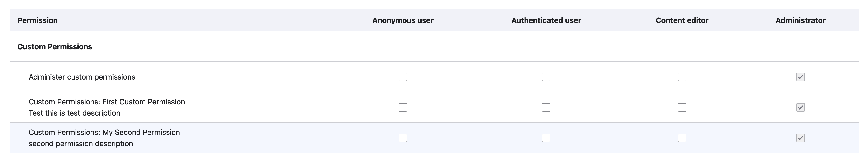Screen dimensions: 868x160
Task: Click the My Second Permission row label
Action: (x=104, y=132)
